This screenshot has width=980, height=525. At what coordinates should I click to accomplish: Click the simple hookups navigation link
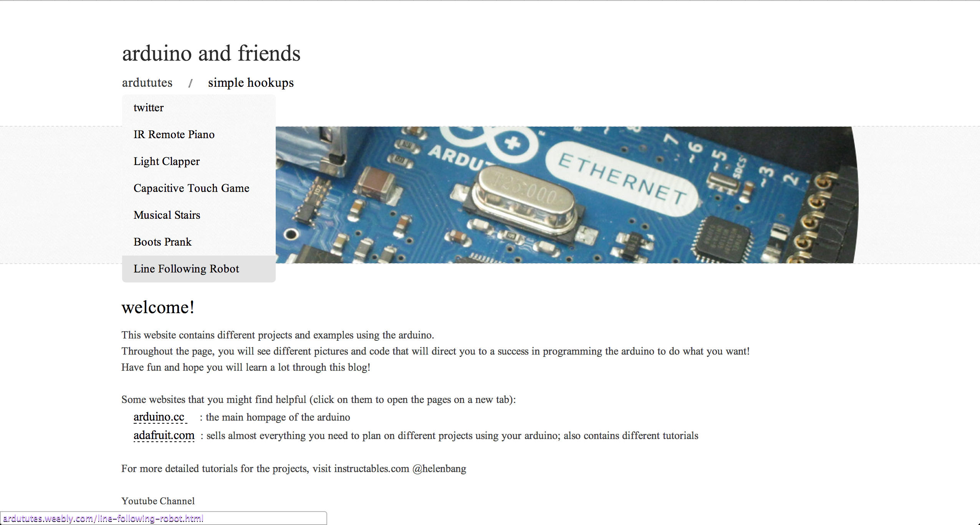[250, 82]
